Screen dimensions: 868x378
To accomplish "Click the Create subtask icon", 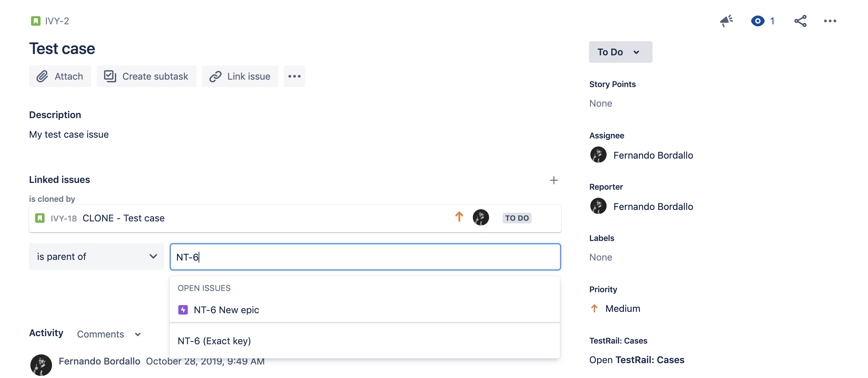I will (x=110, y=76).
